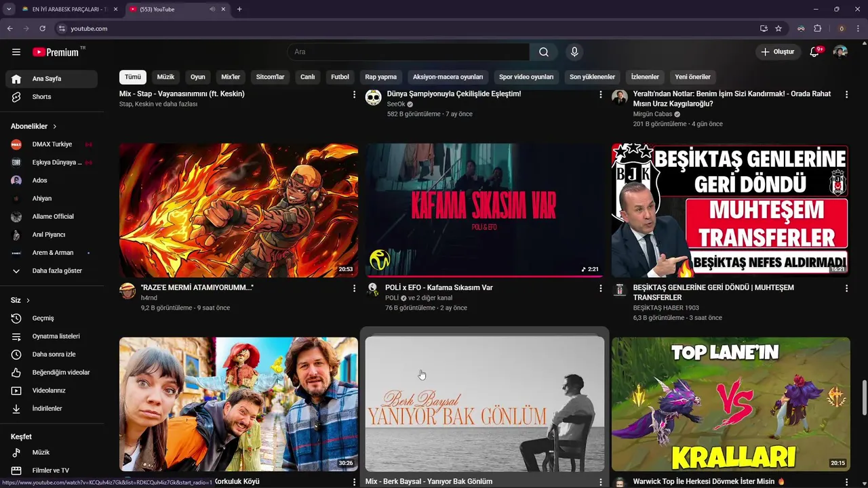Viewport: 868px width, 488px height.
Task: Open the account avatar menu
Action: click(x=840, y=52)
